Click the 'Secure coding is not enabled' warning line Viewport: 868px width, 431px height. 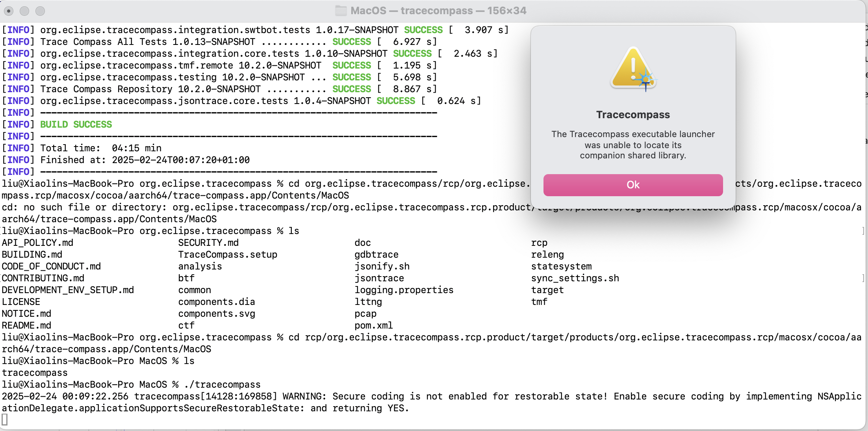tap(432, 402)
